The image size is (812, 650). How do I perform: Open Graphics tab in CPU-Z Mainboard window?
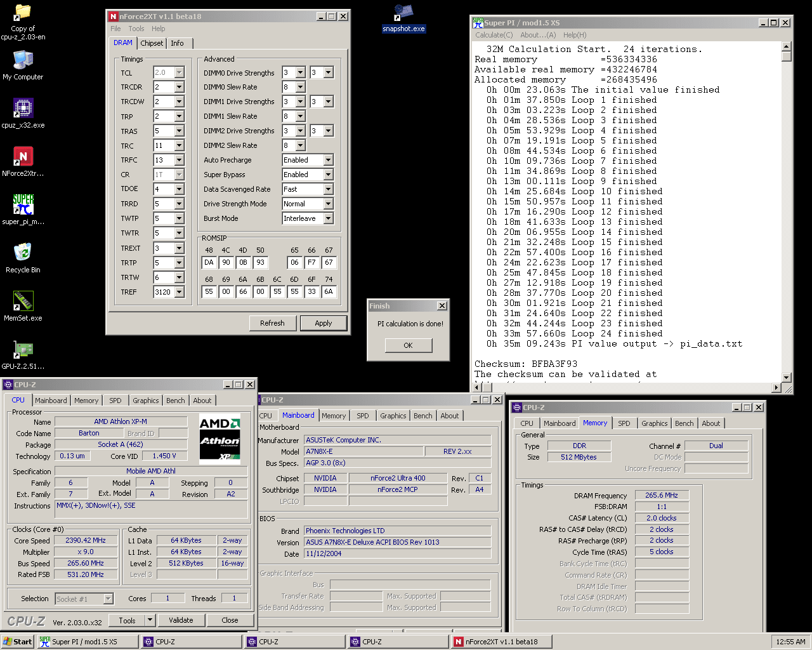tap(393, 416)
